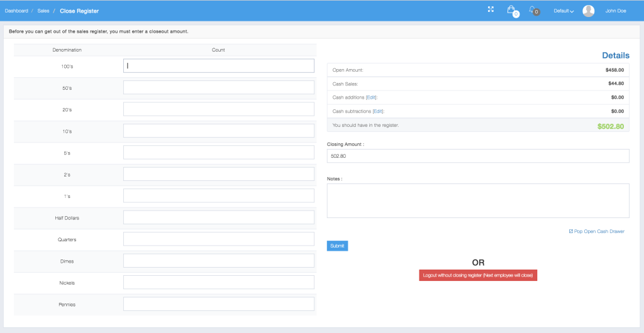Focus the Closing Amount field
The image size is (644, 333).
click(x=478, y=156)
